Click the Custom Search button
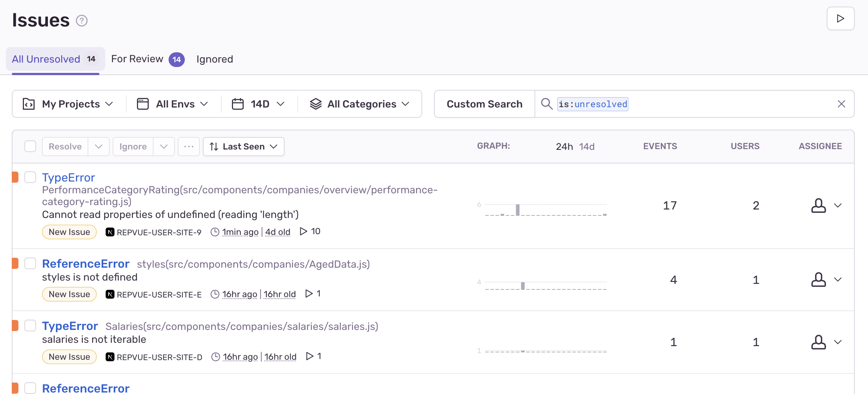The width and height of the screenshot is (868, 394). coord(484,104)
